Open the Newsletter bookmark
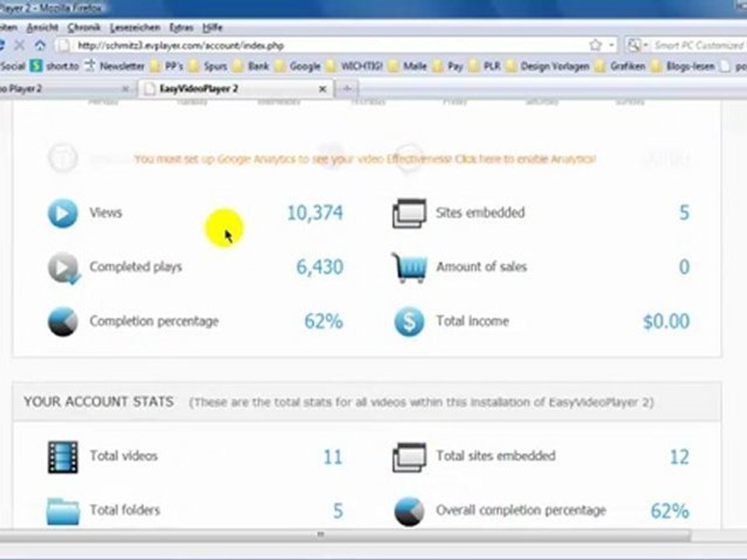The width and height of the screenshot is (747, 560). [115, 65]
